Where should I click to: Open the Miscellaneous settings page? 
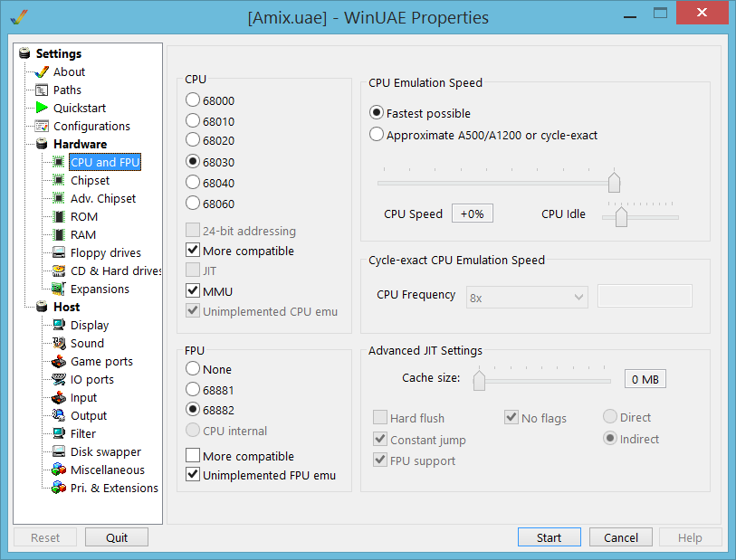pos(108,470)
